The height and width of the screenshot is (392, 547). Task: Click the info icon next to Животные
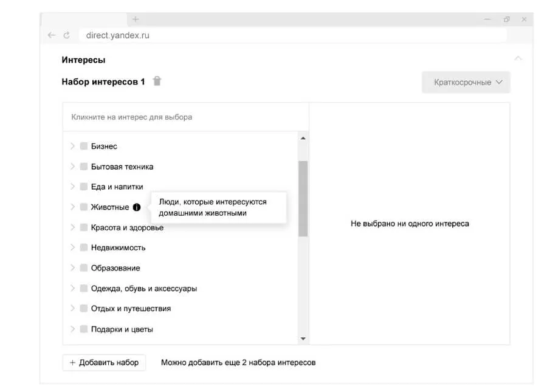[x=136, y=207]
